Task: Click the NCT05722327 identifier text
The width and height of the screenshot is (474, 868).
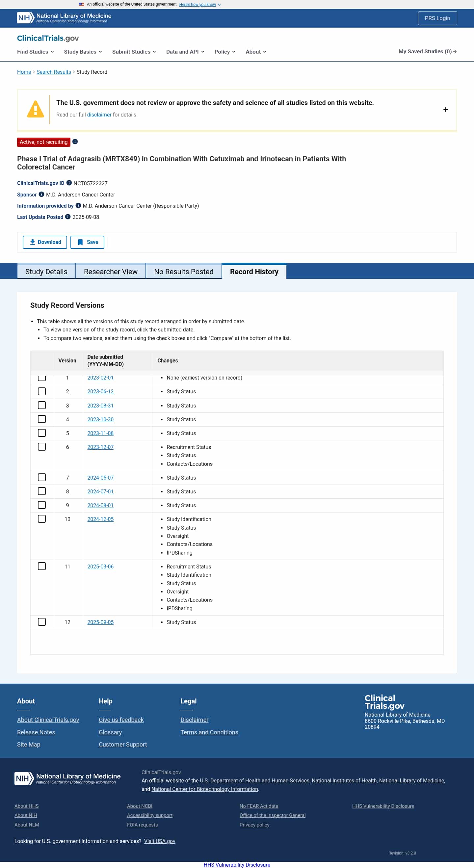Action: point(91,183)
